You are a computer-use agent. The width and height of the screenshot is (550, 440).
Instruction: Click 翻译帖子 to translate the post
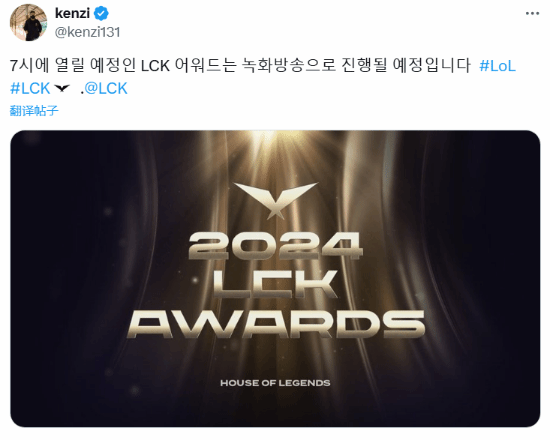coord(34,111)
